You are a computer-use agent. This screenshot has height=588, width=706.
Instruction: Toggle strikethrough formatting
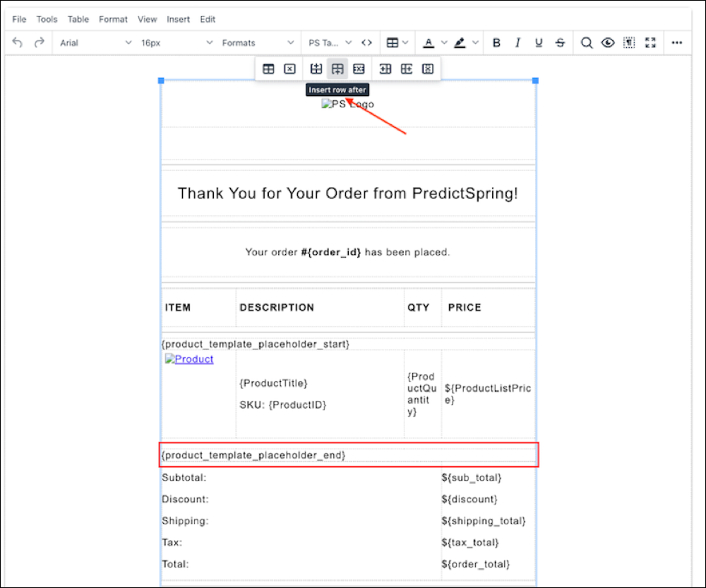click(560, 43)
